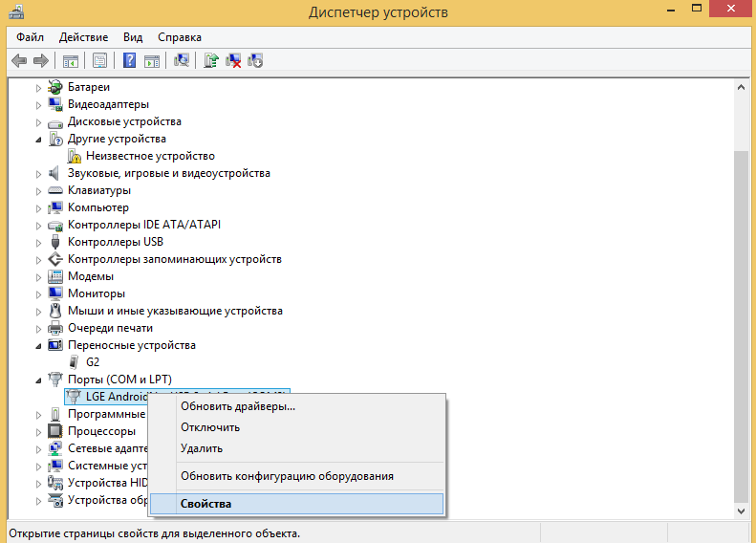Open Properties via the toolbar icon

[98, 60]
